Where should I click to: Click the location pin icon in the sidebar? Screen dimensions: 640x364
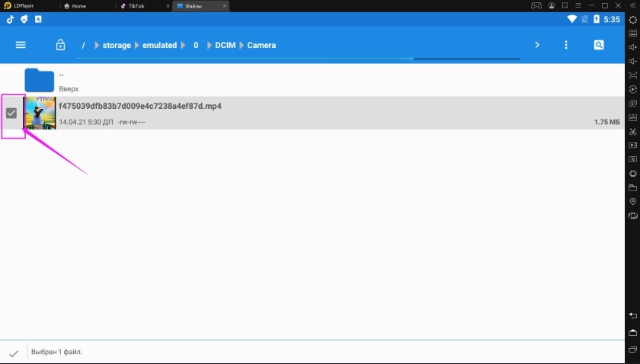click(632, 202)
